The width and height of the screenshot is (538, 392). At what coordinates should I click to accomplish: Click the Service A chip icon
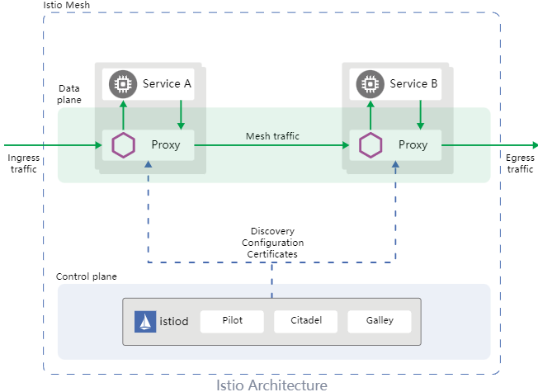[124, 83]
